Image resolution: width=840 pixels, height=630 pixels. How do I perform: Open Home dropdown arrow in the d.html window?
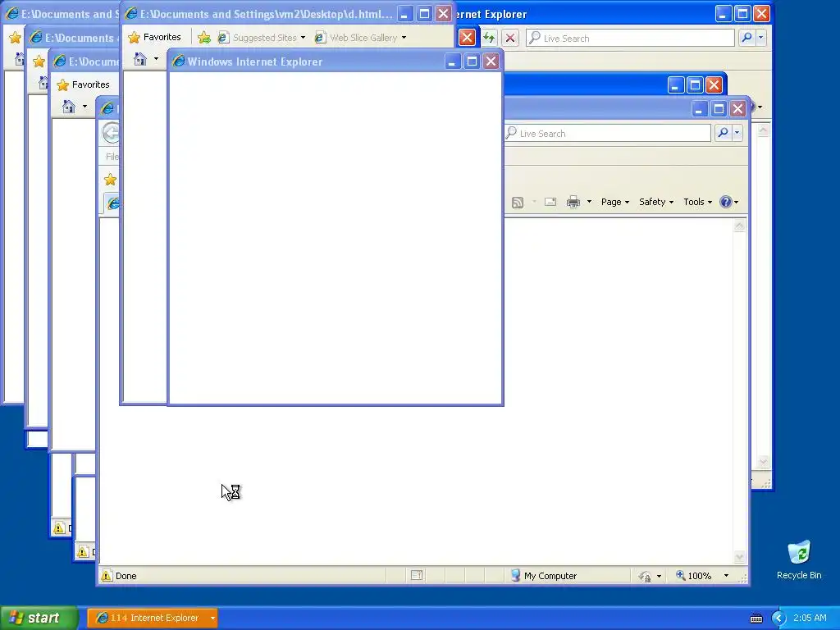click(157, 59)
